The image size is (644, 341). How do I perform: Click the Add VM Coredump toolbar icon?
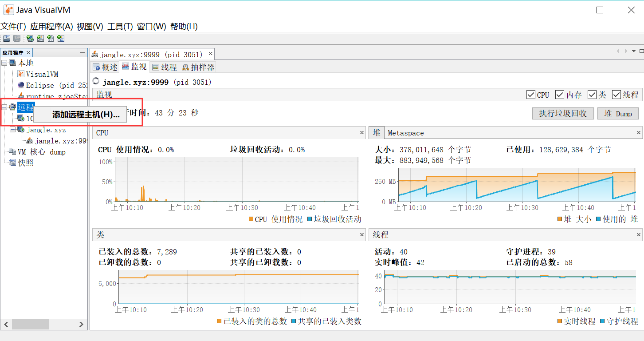coord(51,39)
